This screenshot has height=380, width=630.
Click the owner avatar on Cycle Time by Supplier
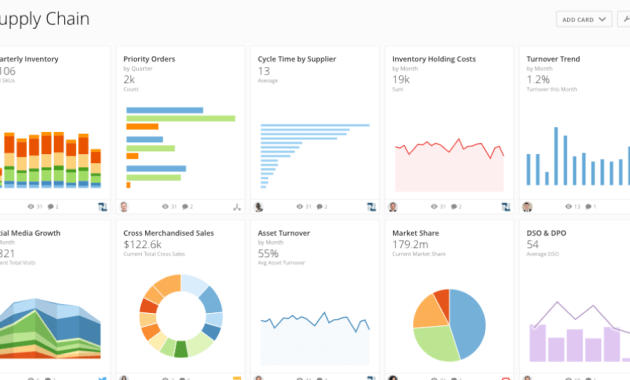coord(259,207)
